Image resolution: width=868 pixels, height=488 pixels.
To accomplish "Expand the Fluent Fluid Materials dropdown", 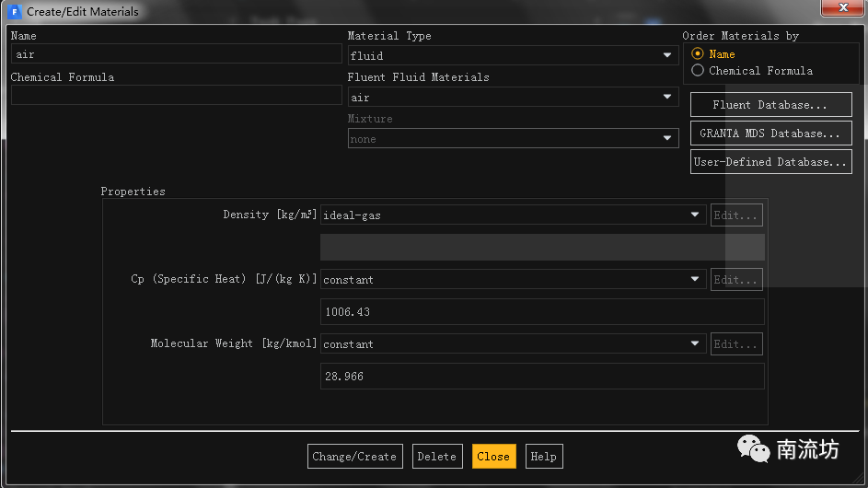I will 513,98.
